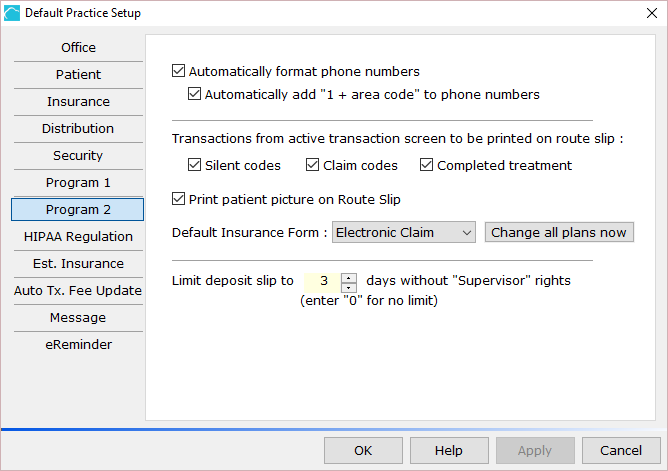This screenshot has width=668, height=471.
Task: Open the Help button
Action: point(449,451)
